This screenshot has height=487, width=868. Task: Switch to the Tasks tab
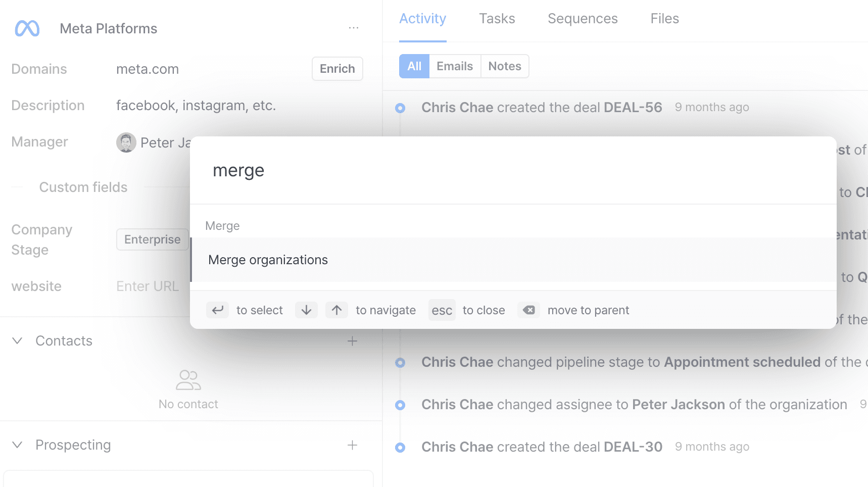click(x=497, y=19)
